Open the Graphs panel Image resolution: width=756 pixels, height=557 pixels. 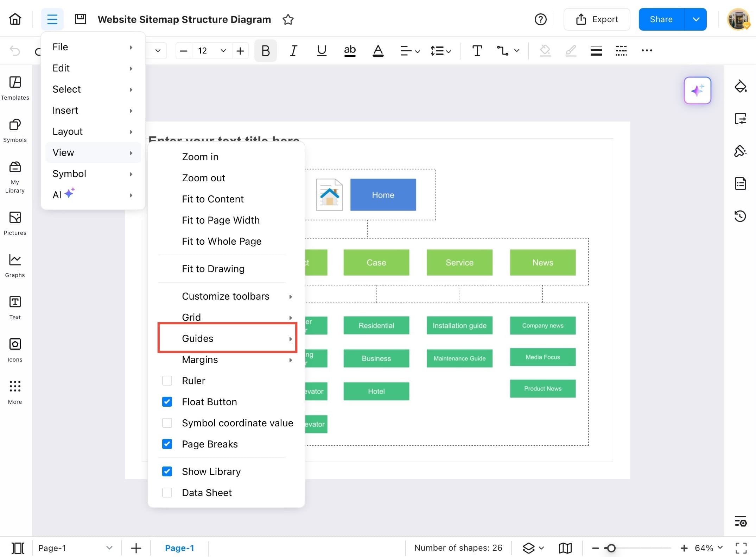[15, 264]
